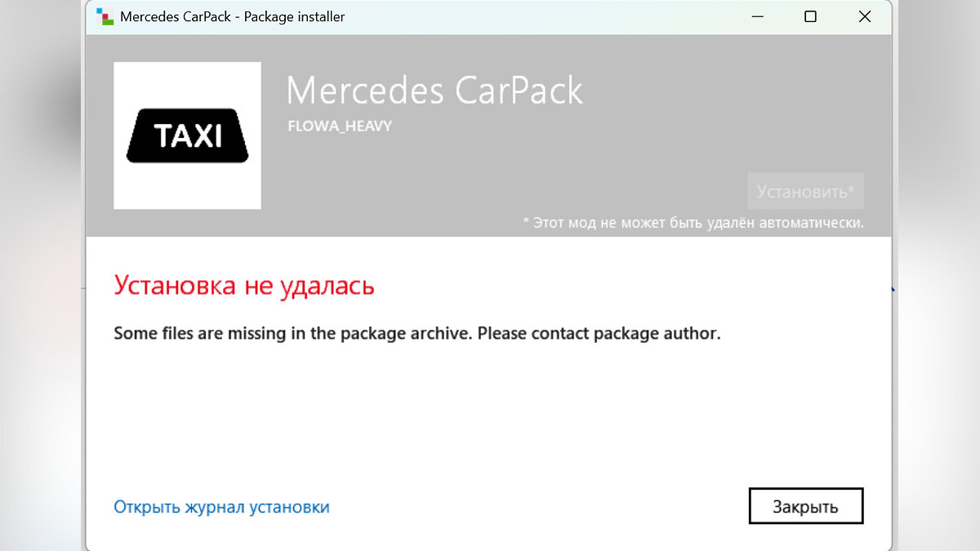Click the Package installer app icon in title bar
This screenshot has height=551, width=980.
point(104,16)
